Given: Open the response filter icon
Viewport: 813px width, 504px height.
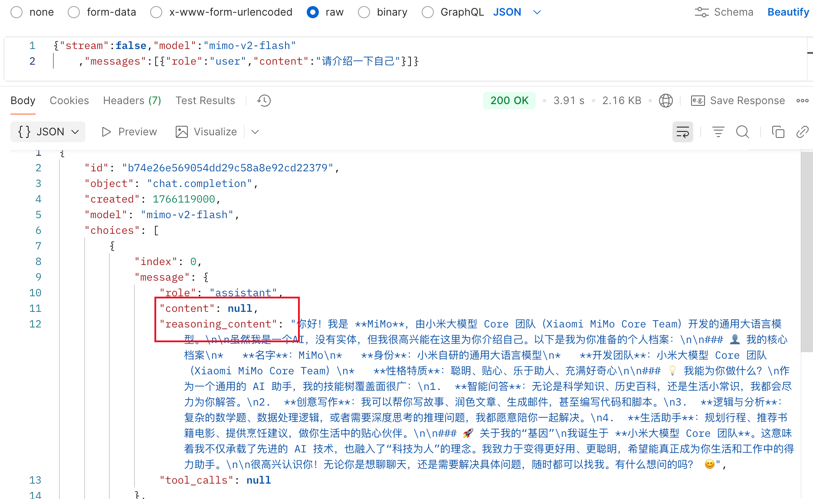Looking at the screenshot, I should click(x=718, y=132).
